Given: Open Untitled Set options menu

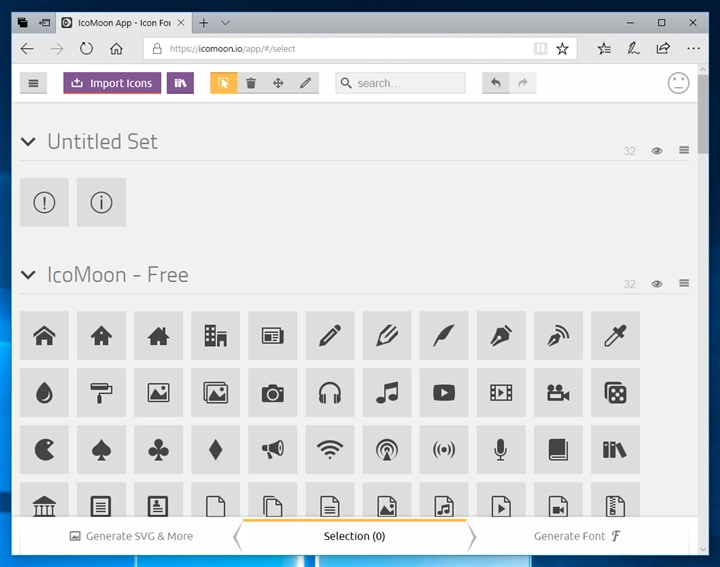Looking at the screenshot, I should pos(684,150).
